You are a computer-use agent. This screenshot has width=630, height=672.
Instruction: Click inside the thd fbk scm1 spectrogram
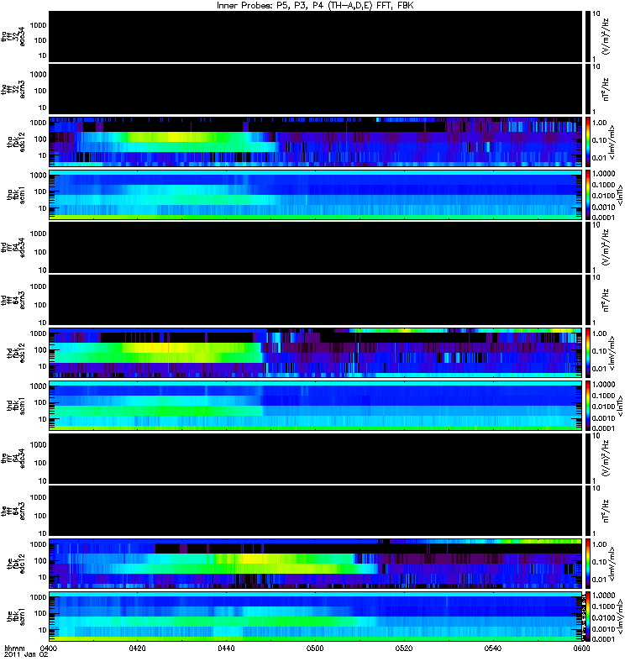click(315, 406)
